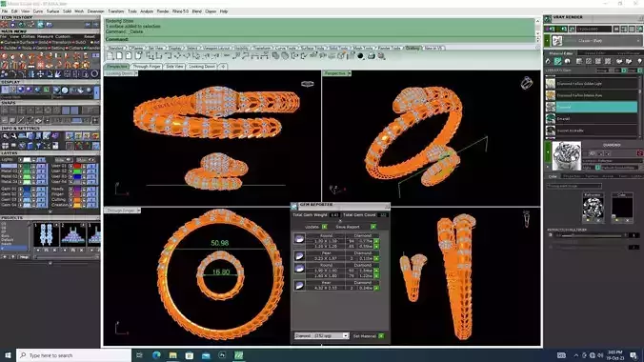Image resolution: width=644 pixels, height=362 pixels.
Task: Click the Command input line
Action: click(x=319, y=39)
